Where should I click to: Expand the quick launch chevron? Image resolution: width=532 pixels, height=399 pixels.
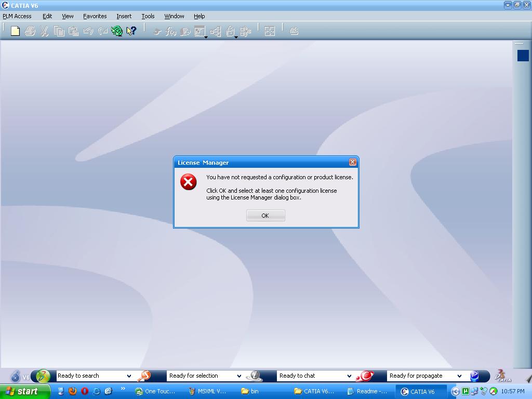(123, 389)
